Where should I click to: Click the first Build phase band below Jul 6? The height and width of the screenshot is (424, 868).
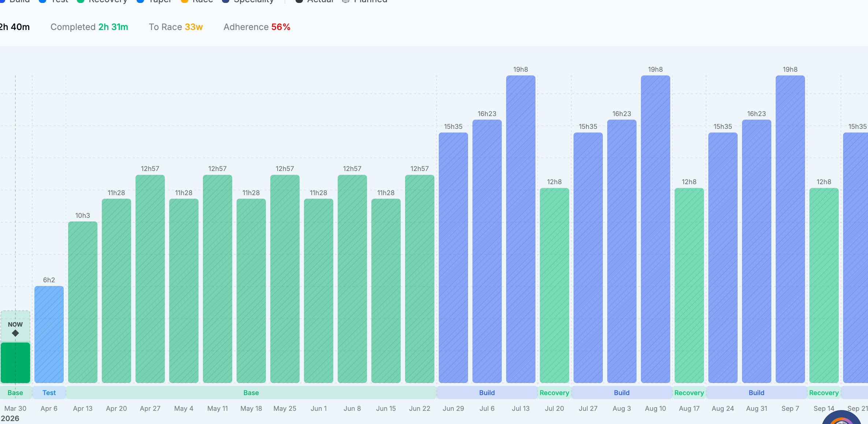(x=487, y=393)
